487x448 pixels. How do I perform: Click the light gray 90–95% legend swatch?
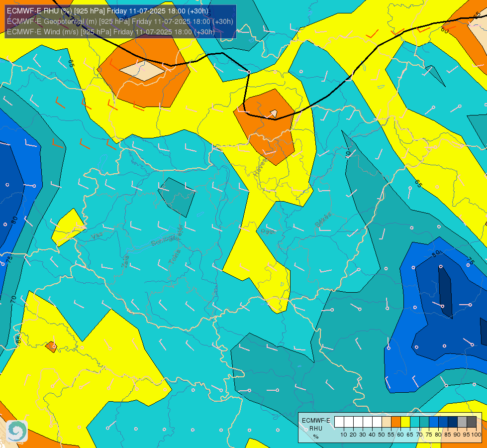(x=462, y=422)
